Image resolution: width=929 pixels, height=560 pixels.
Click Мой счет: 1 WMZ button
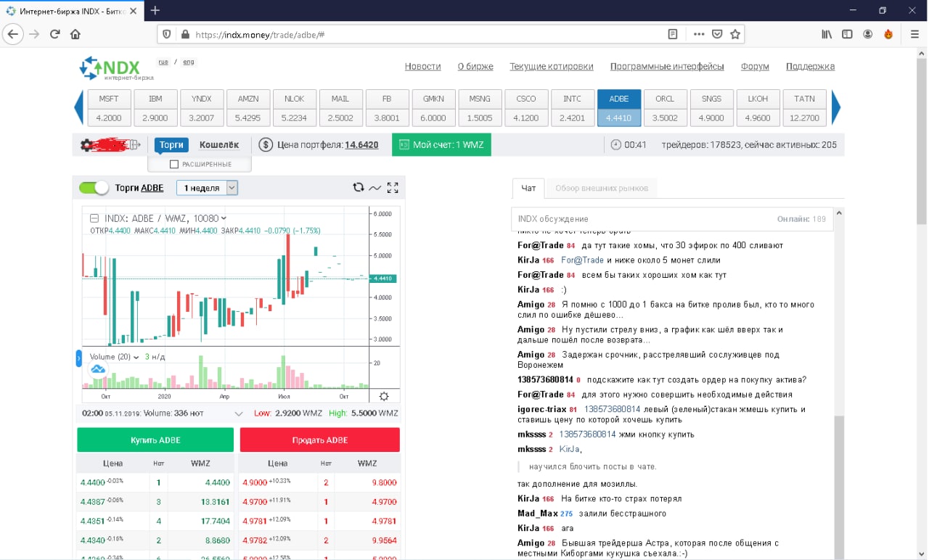point(441,145)
